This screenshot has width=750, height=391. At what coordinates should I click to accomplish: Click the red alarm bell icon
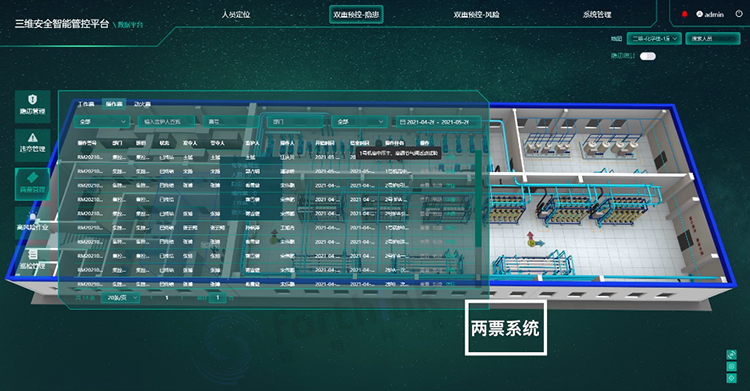coord(684,14)
